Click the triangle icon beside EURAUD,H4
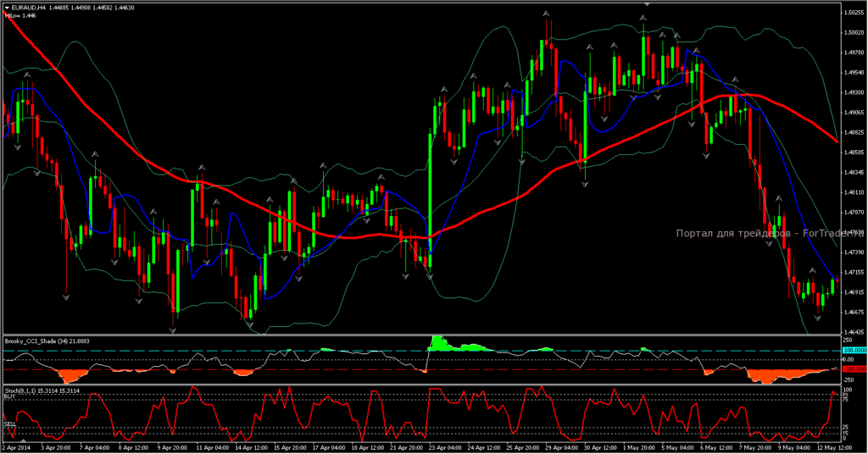 [8, 8]
